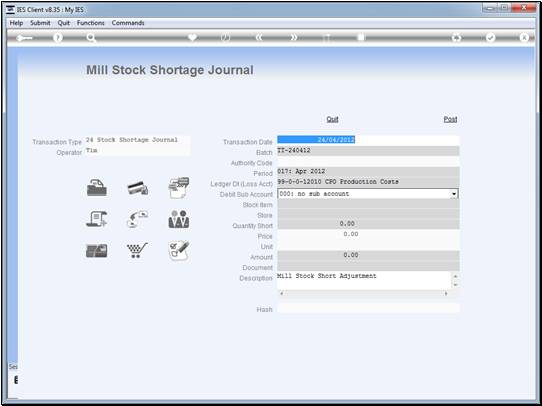Click the checkmark submit icon in toolbar
The width and height of the screenshot is (542, 406).
click(x=490, y=38)
